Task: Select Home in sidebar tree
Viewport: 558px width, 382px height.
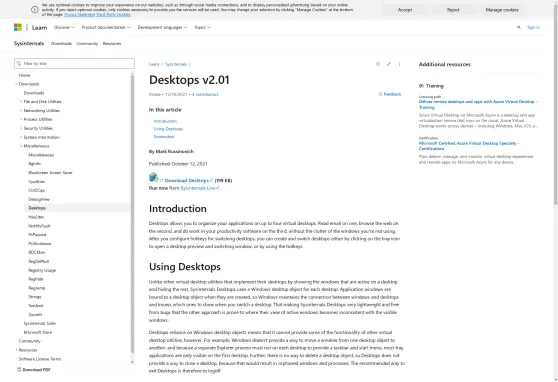Action: pyautogui.click(x=24, y=75)
